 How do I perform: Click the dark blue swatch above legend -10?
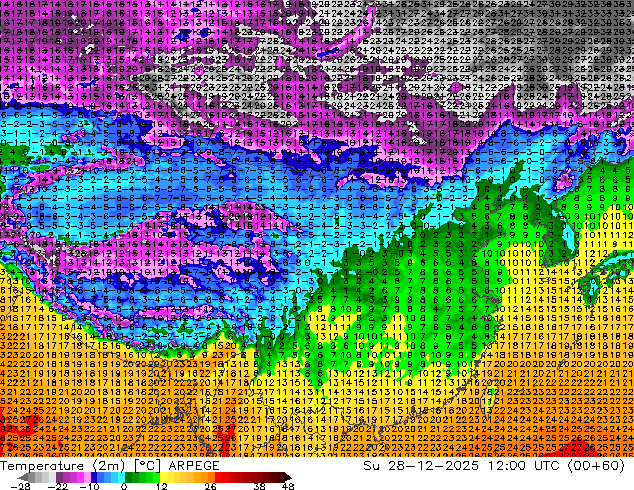click(x=94, y=477)
